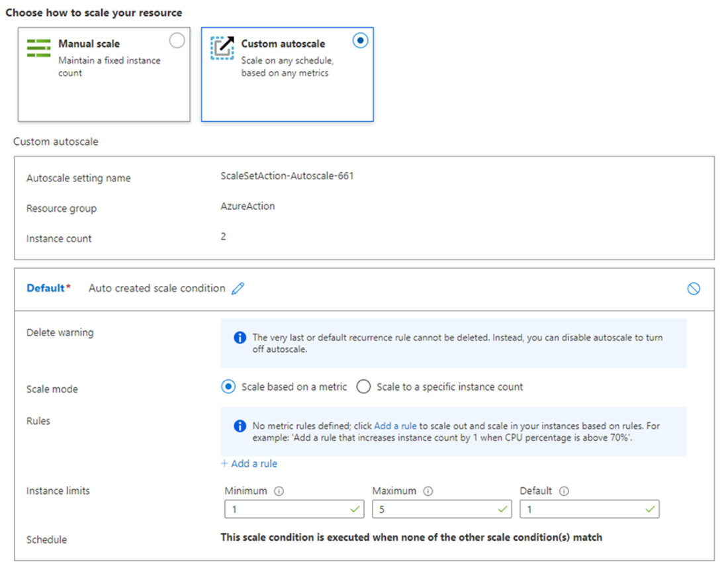
Task: Click the Maximum instance limit field
Action: point(433,509)
